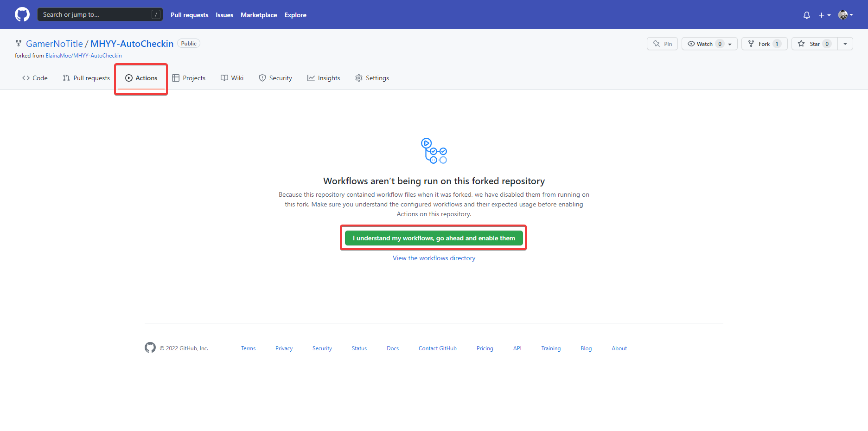Open the create new plus dropdown
Viewport: 868px width, 431px height.
pyautogui.click(x=824, y=15)
